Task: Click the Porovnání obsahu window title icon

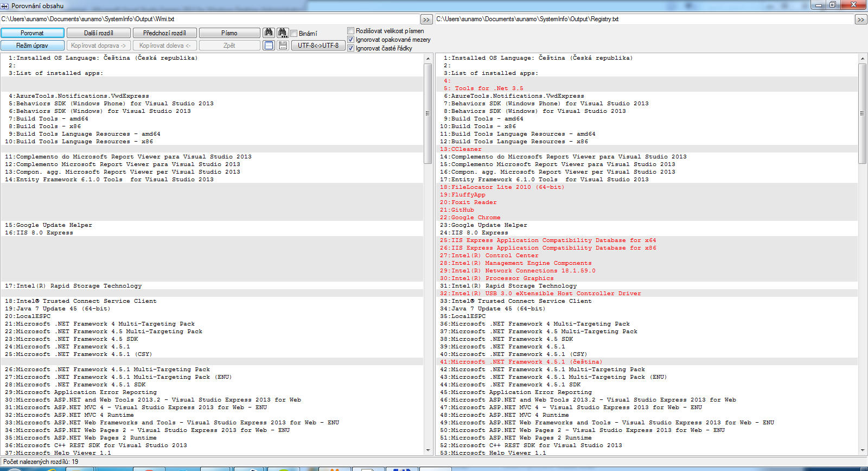Action: (5, 6)
